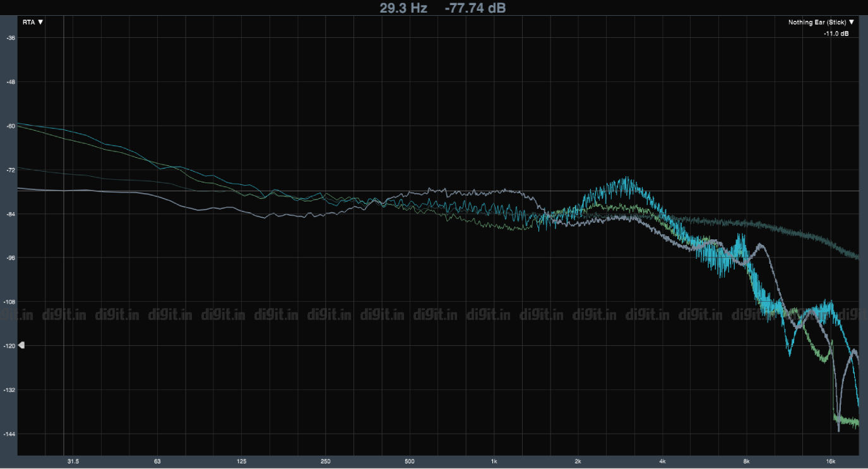Click the 500 frequency axis label
The height and width of the screenshot is (469, 868).
[x=410, y=462]
